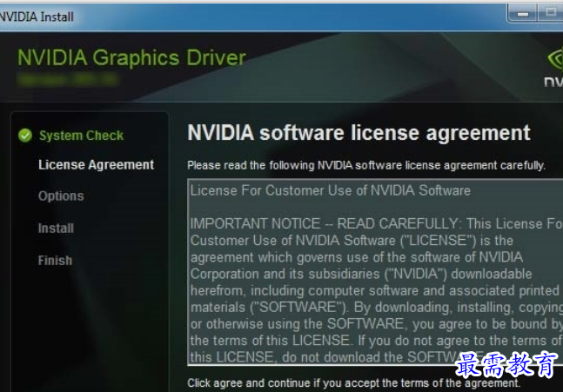This screenshot has height=392, width=563.
Task: Maximize the NVIDIA Install window
Action: 551,13
